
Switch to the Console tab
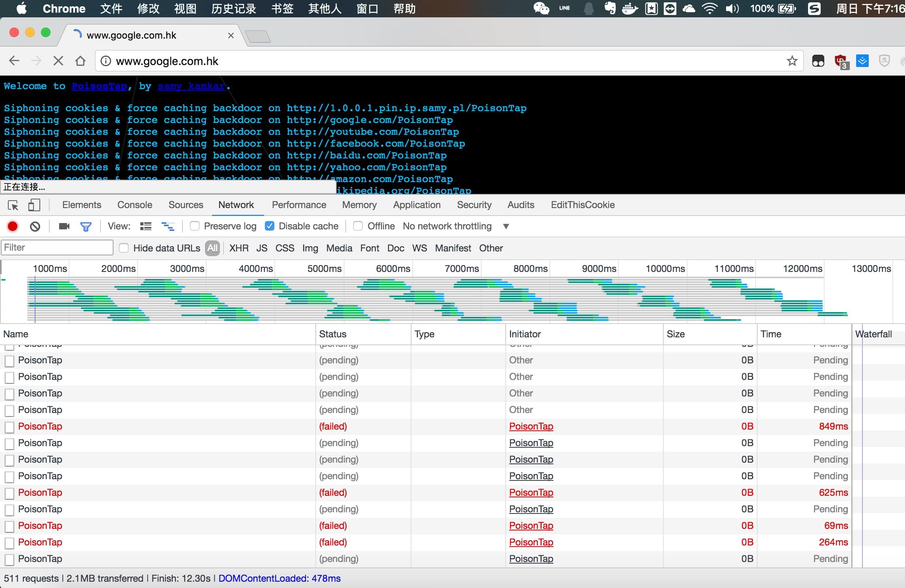[x=134, y=205]
